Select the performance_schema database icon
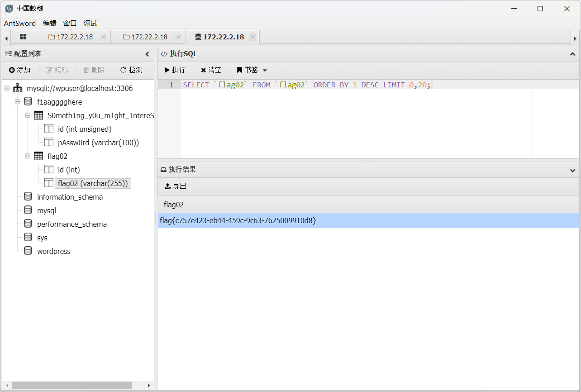Screen dimensions: 581x392 click(x=28, y=224)
